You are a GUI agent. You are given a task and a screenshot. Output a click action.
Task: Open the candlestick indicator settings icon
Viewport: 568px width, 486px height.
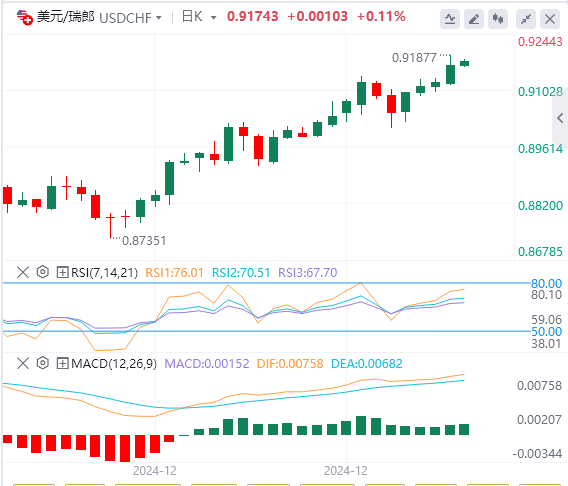tap(498, 19)
